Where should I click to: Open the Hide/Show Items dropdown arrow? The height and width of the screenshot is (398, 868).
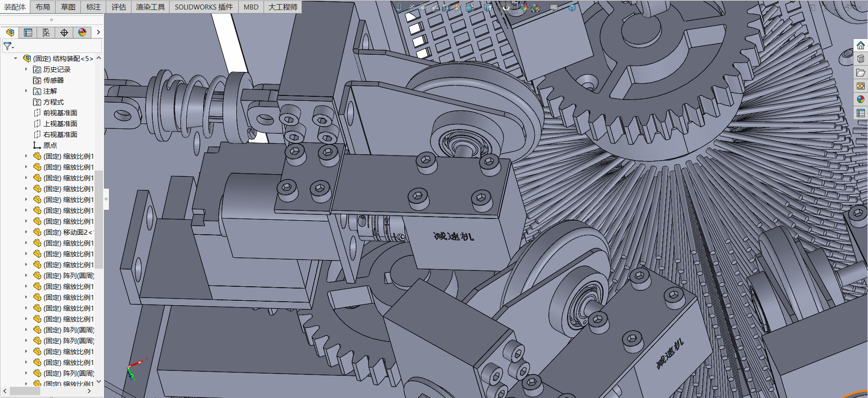click(514, 8)
